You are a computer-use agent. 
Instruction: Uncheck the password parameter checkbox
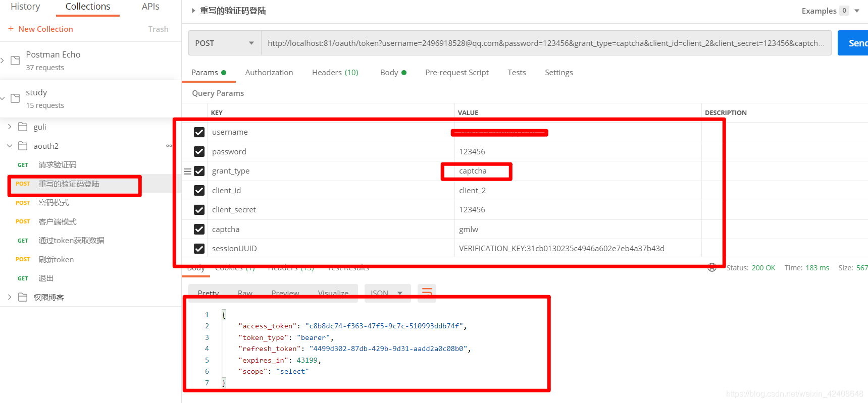click(199, 151)
